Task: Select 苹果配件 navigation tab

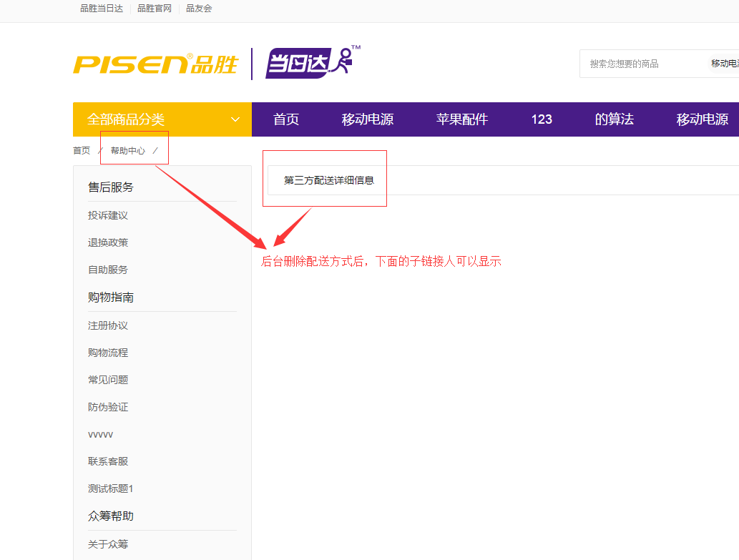Action: click(462, 119)
